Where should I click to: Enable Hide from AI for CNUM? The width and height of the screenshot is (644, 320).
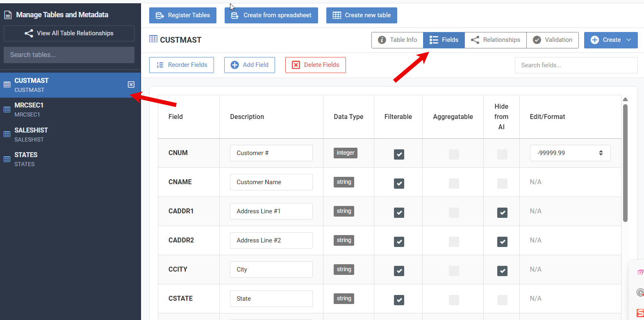[x=503, y=154]
